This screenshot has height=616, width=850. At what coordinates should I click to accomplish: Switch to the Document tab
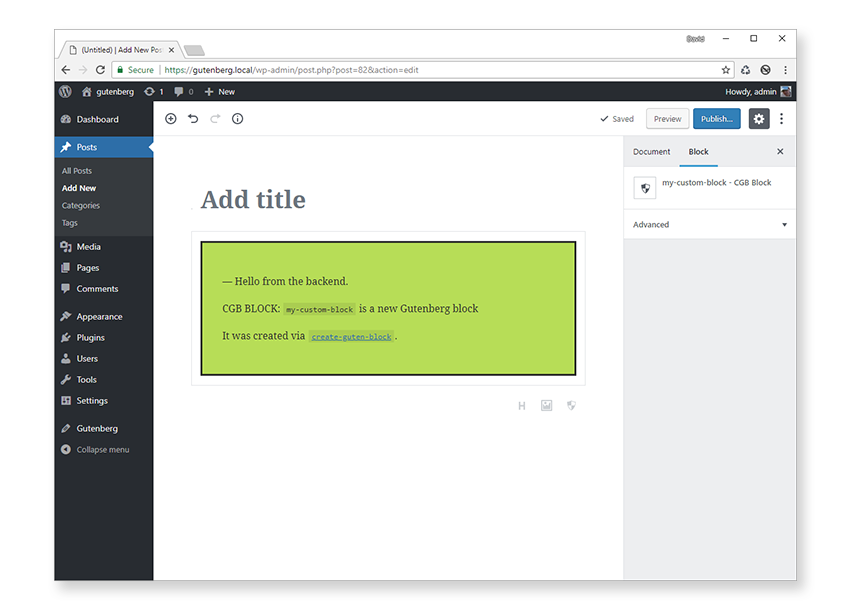652,152
